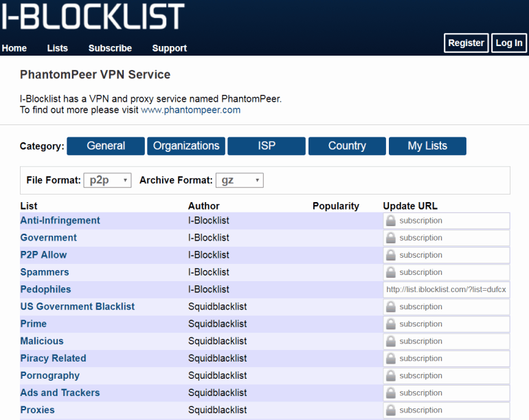Click the lock icon in Ads and Trackers row

click(391, 393)
